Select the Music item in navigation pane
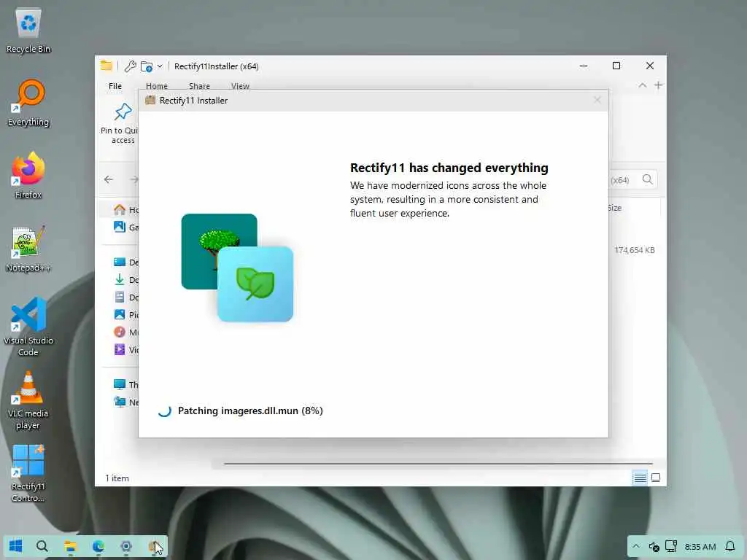The image size is (747, 560). (125, 332)
